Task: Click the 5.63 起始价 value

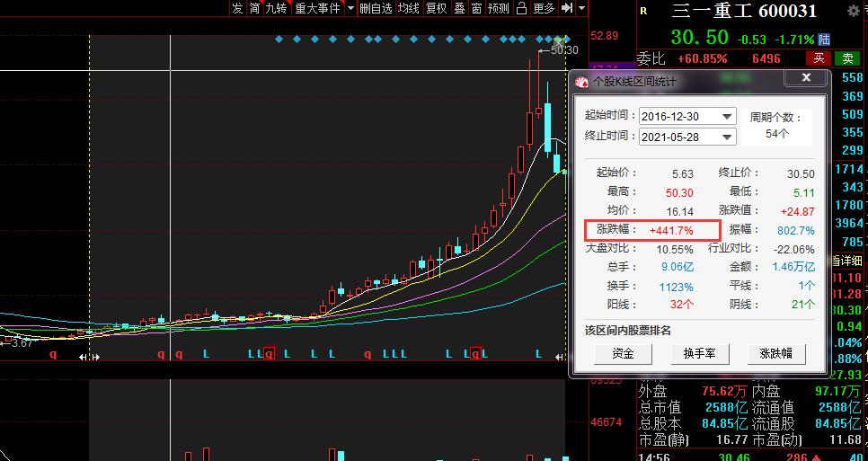Action: point(683,173)
